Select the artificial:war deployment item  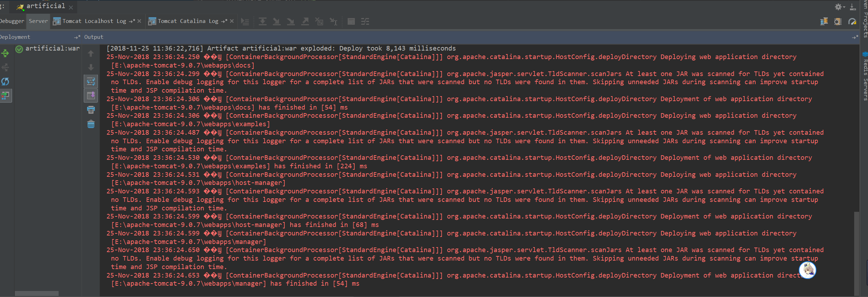click(x=52, y=48)
